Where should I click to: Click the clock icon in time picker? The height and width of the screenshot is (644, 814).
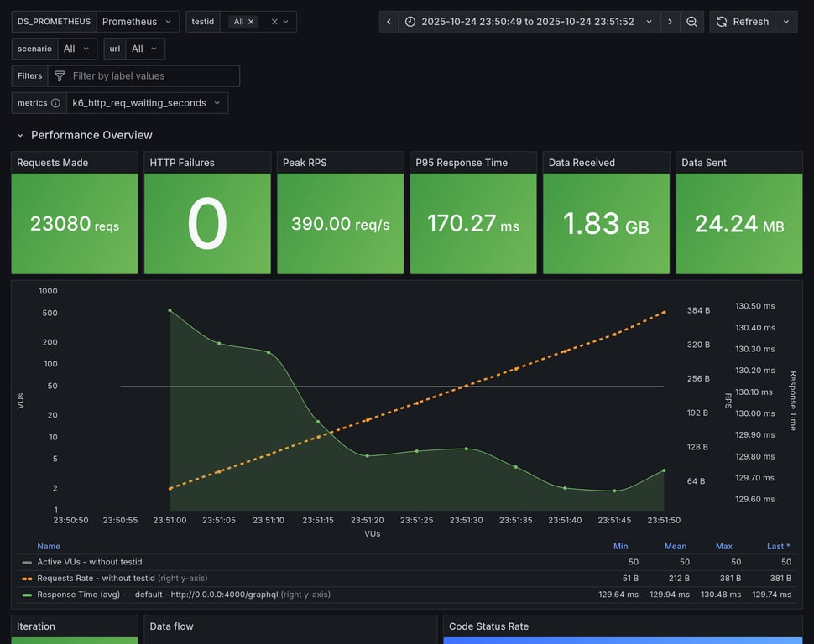[x=410, y=22]
